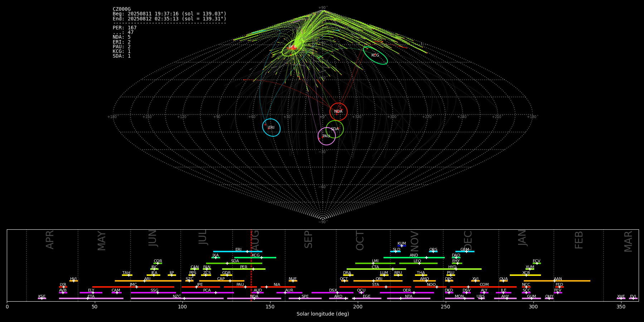644x322 pixels.
Task: Click the AND shower bar in timeline
Action: pyautogui.click(x=414, y=258)
